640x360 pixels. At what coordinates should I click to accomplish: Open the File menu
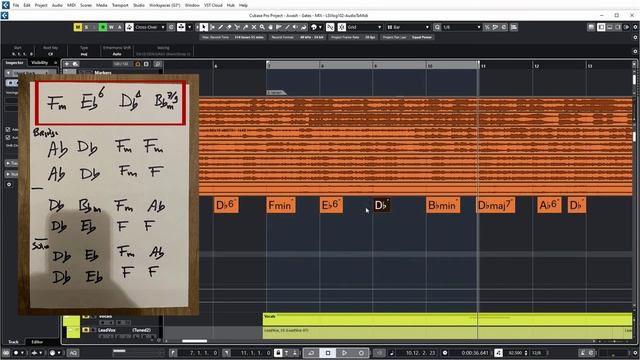pyautogui.click(x=16, y=5)
